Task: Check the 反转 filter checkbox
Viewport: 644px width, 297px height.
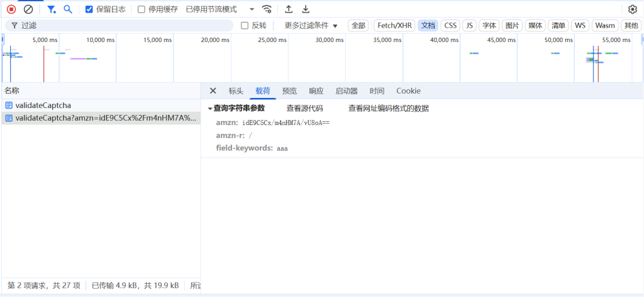Action: [245, 26]
